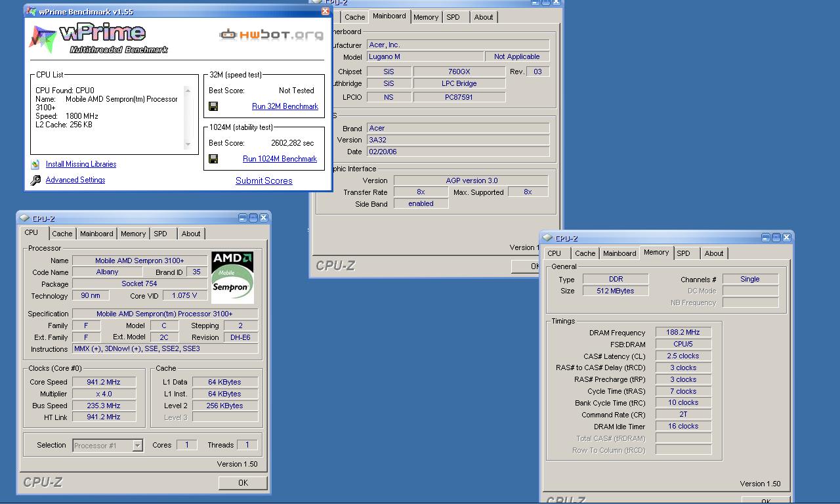Open Install Missing Libraries link

81,164
